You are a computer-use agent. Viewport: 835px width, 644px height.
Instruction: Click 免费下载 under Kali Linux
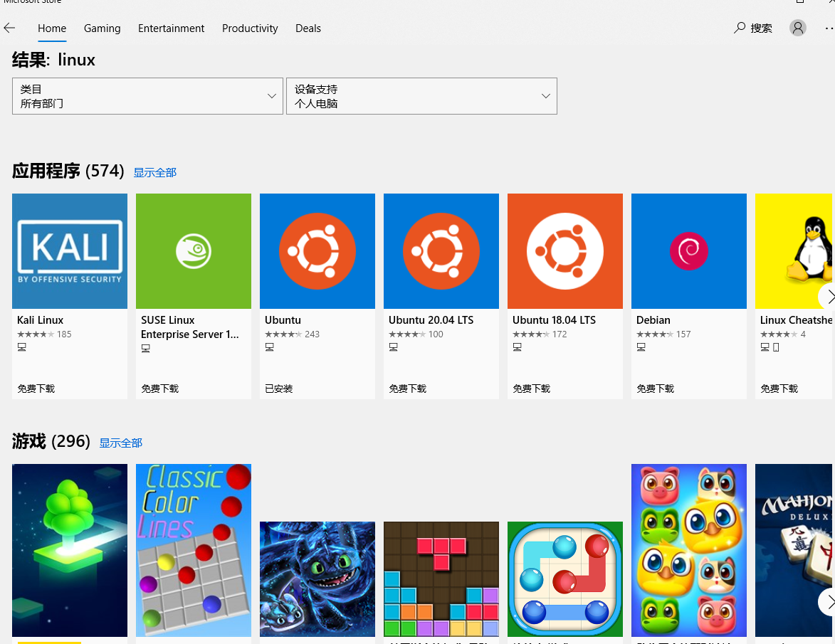(x=36, y=389)
